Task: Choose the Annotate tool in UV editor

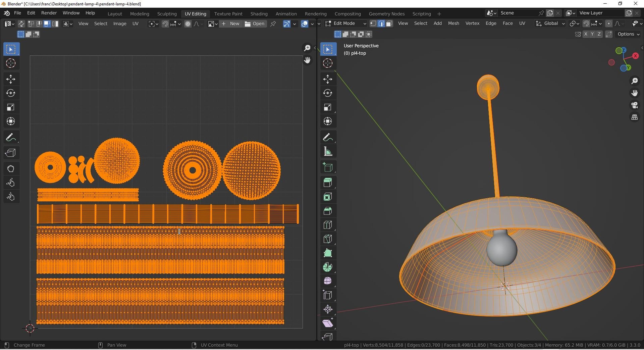Action: [11, 137]
